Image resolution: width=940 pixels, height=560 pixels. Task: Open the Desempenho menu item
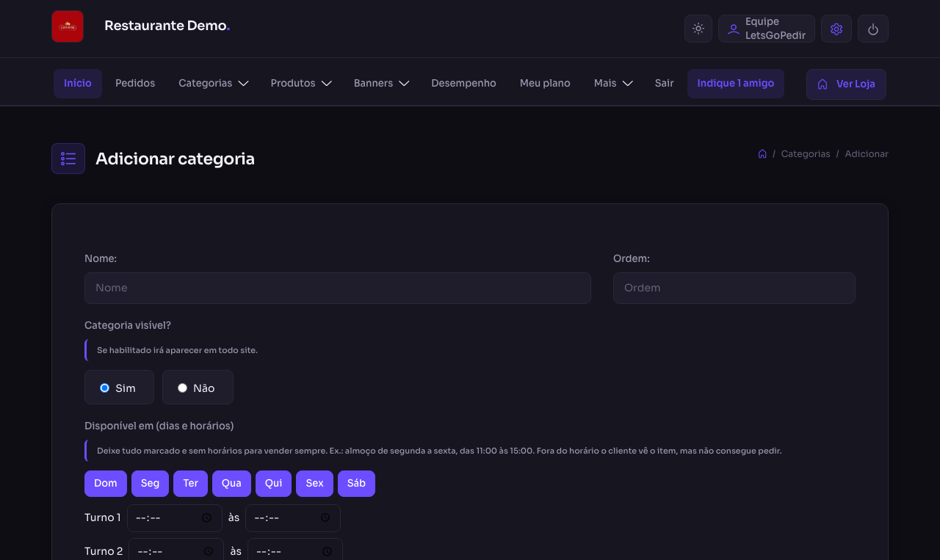coord(463,84)
